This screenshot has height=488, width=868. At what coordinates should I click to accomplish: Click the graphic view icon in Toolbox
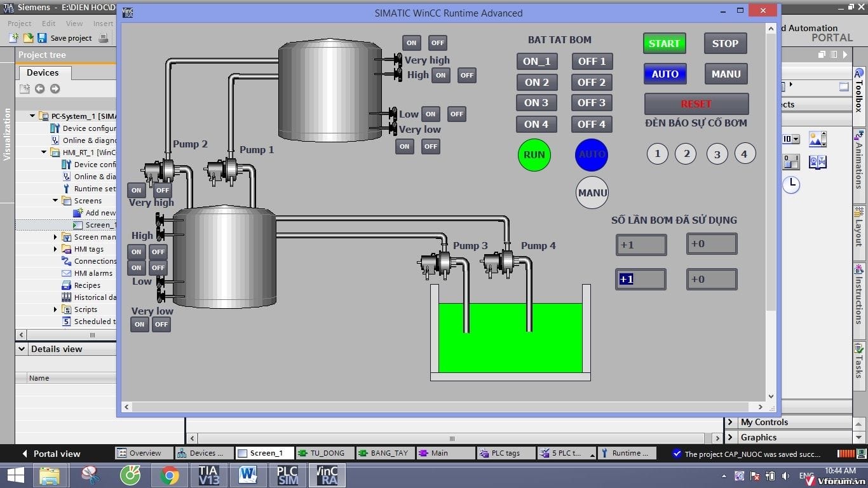[817, 139]
